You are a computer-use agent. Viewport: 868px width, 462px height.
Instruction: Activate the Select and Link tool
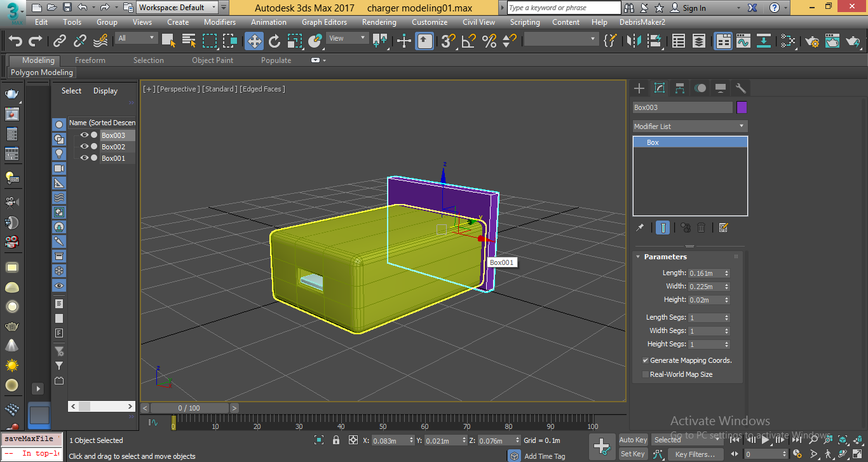(x=60, y=41)
